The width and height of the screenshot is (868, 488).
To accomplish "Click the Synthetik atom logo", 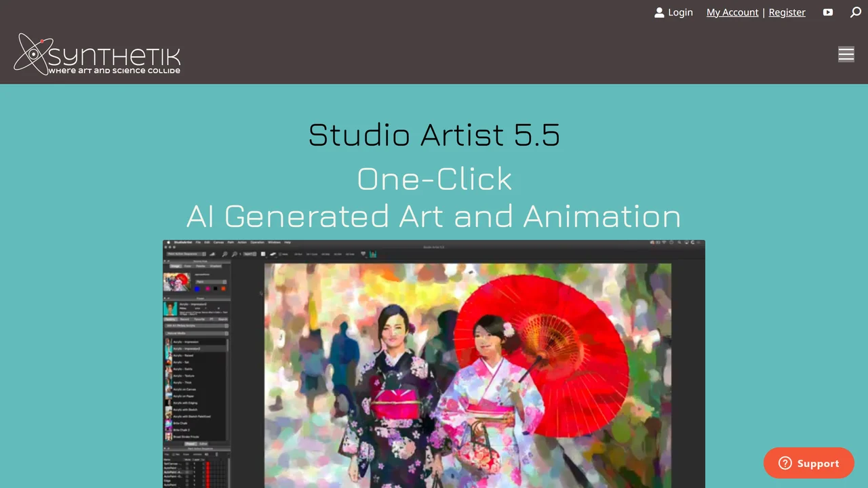I will (x=33, y=54).
